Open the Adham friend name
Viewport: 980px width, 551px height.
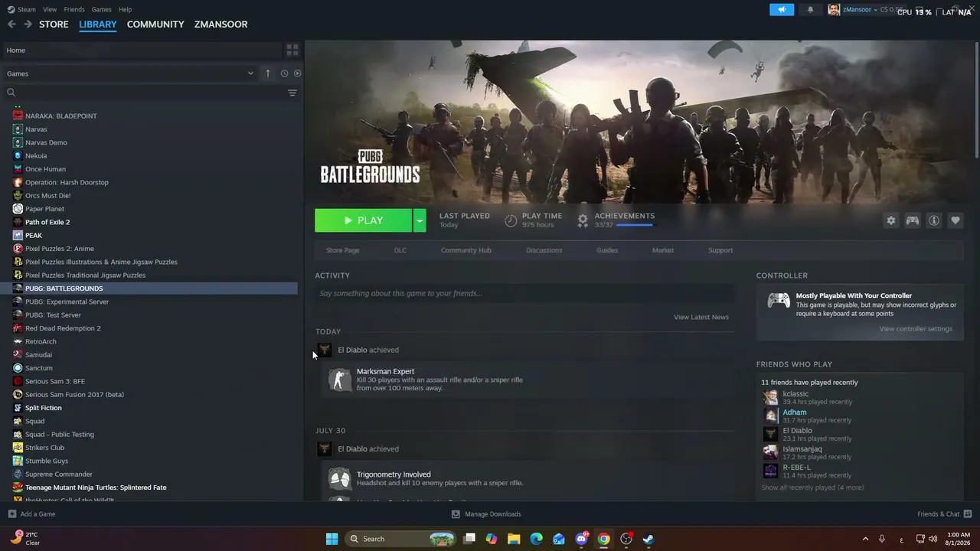point(795,412)
